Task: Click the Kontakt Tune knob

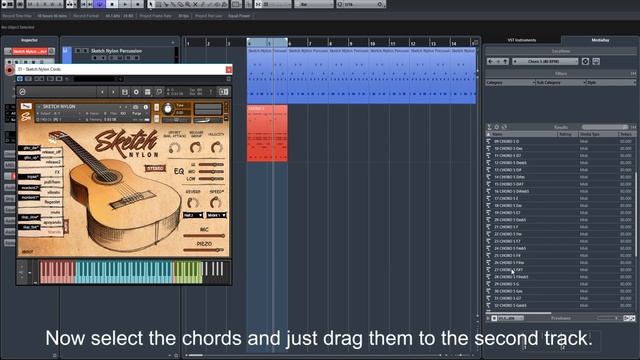Action: [168, 109]
